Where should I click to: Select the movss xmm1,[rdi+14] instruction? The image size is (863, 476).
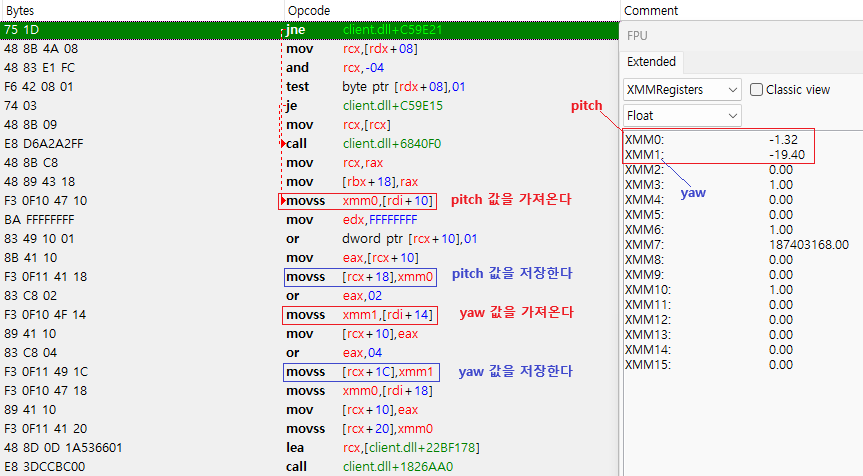pyautogui.click(x=361, y=315)
